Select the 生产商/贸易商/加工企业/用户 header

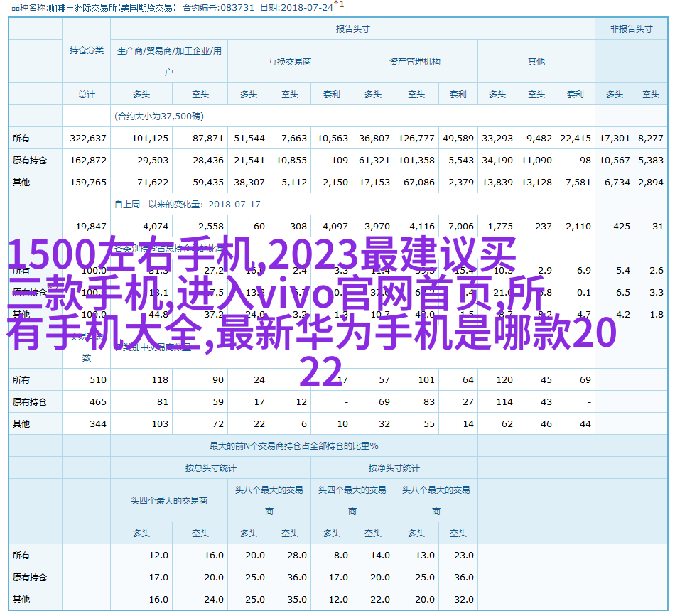click(x=169, y=61)
